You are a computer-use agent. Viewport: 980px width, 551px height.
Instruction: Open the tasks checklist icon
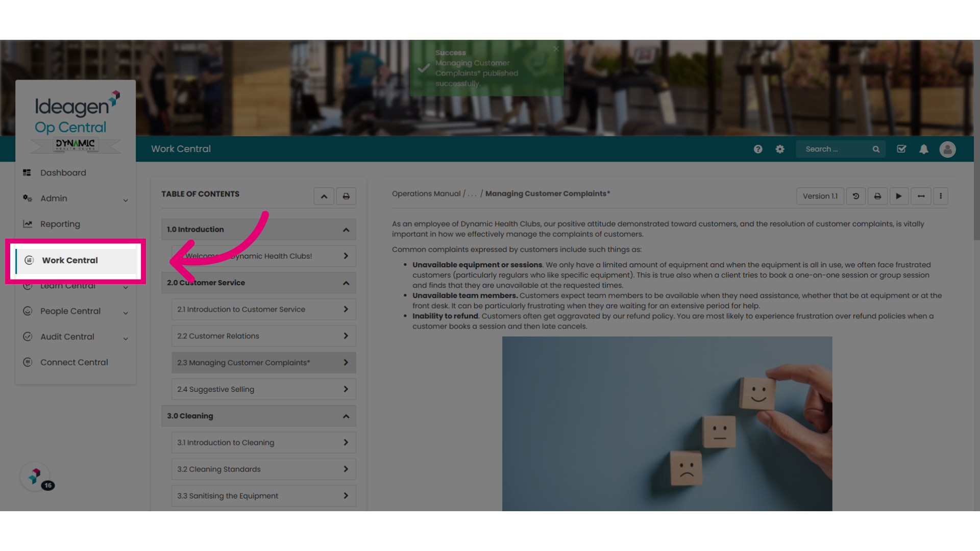click(901, 149)
